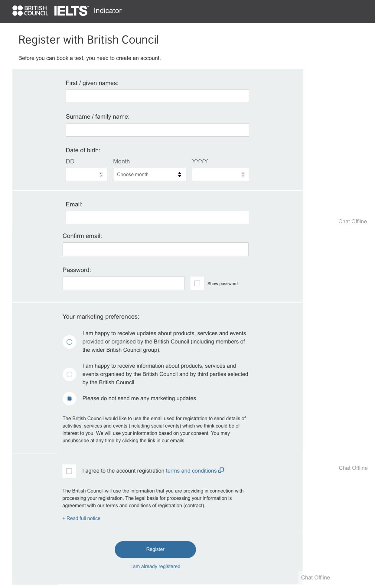This screenshot has height=588, width=375.
Task: Expand the Read full notice section
Action: point(81,518)
